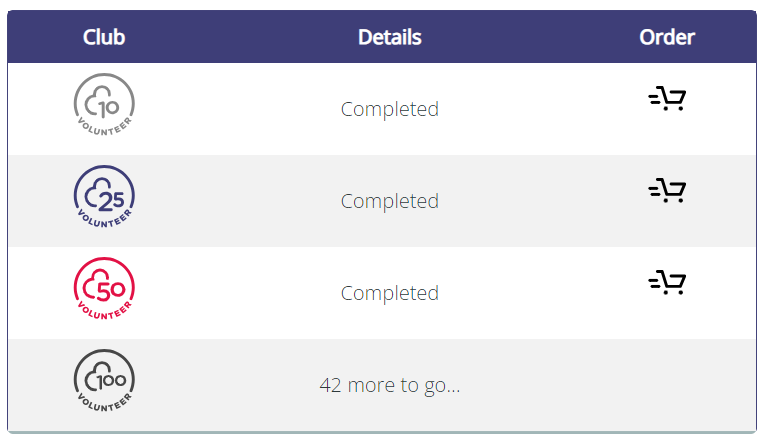
Task: Select Completed status beside the 25 badge
Action: pos(390,201)
